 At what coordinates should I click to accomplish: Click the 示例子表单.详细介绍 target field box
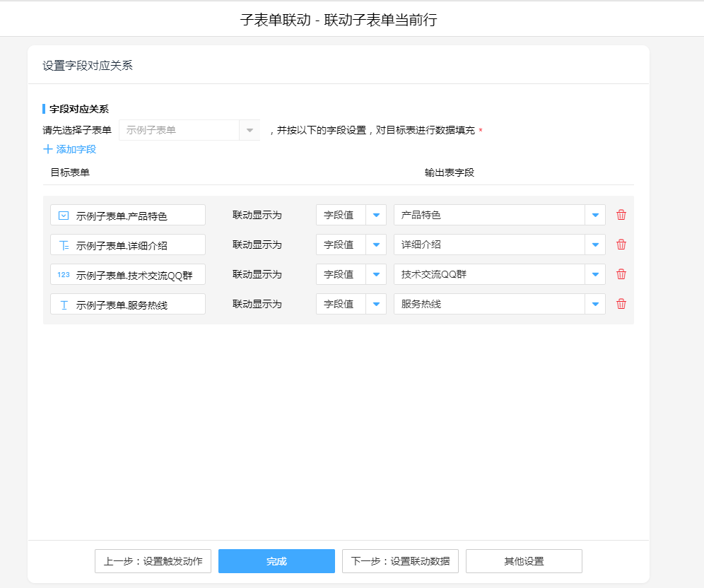(128, 245)
